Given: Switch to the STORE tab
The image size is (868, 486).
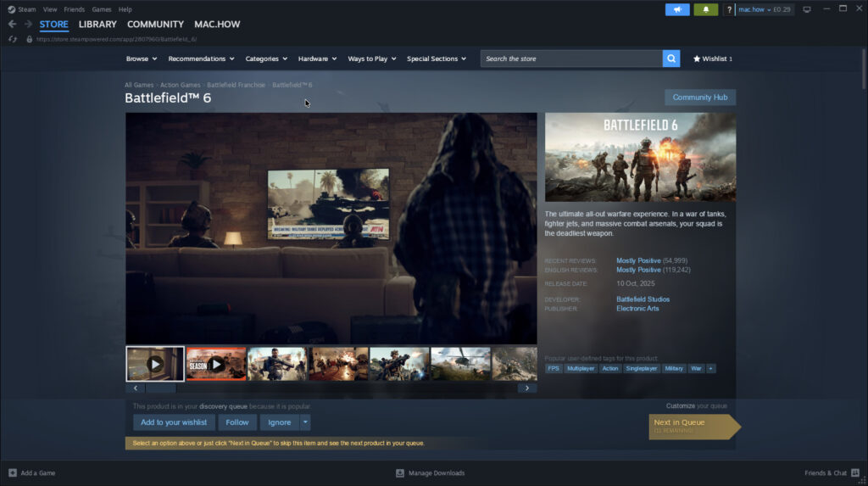Looking at the screenshot, I should pos(53,25).
